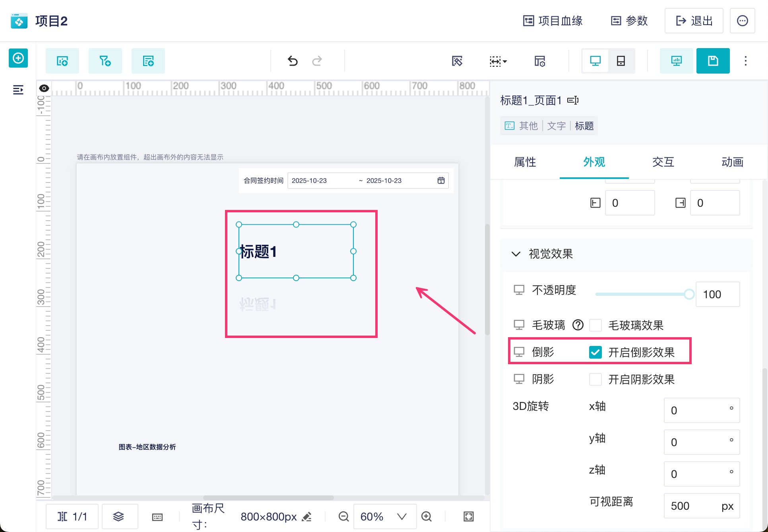Switch to the 属性 tab
The height and width of the screenshot is (532, 768).
[x=525, y=162]
